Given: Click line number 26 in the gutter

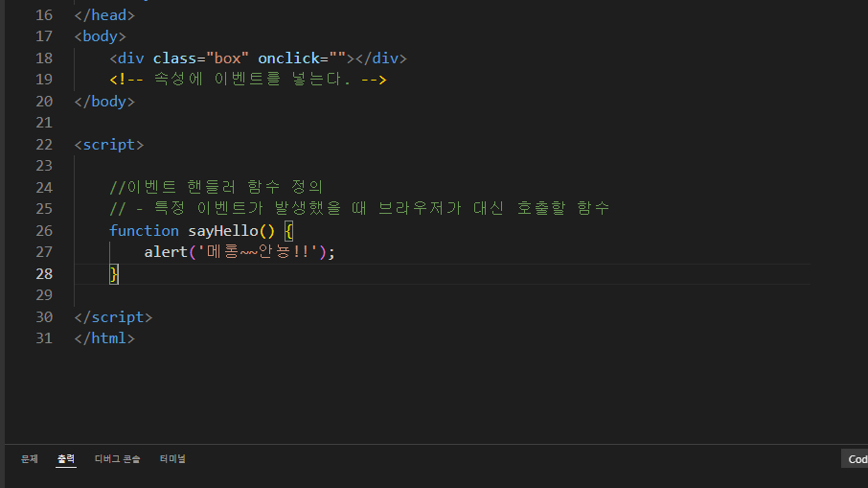Looking at the screenshot, I should click(x=44, y=230).
